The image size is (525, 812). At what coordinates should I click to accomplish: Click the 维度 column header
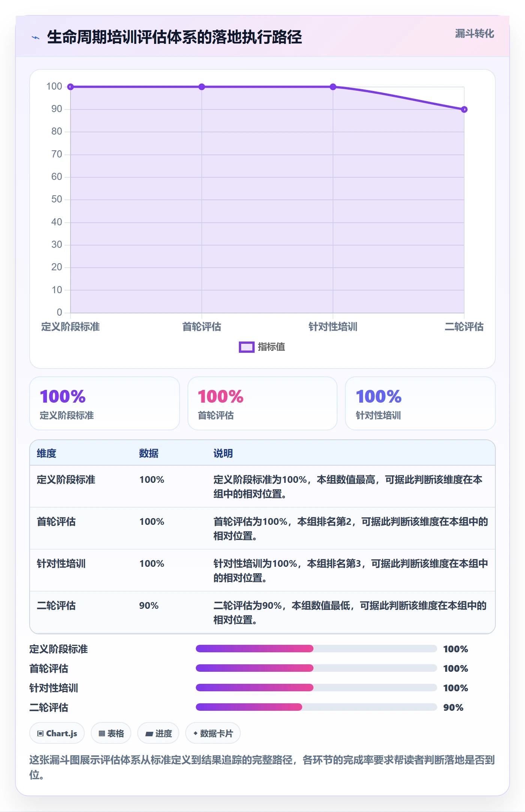[x=46, y=453]
